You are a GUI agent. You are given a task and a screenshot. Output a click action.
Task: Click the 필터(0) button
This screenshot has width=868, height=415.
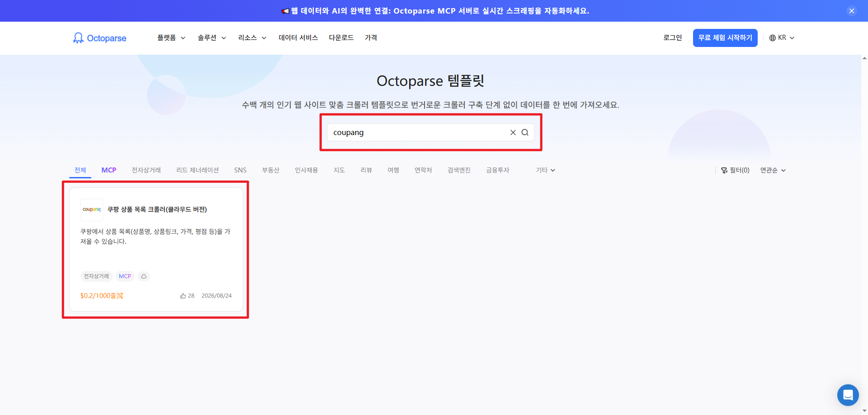[x=736, y=170]
